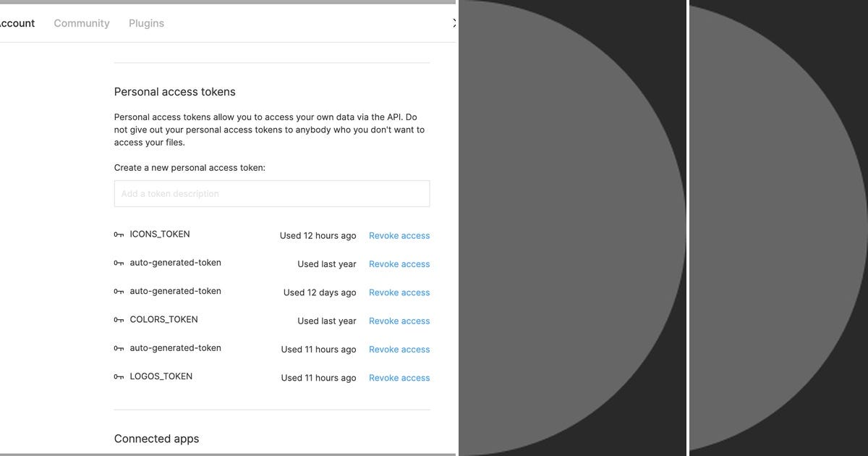Image resolution: width=868 pixels, height=456 pixels.
Task: Revoke access for the auto-generated-token used 11 hours ago
Action: 399,349
